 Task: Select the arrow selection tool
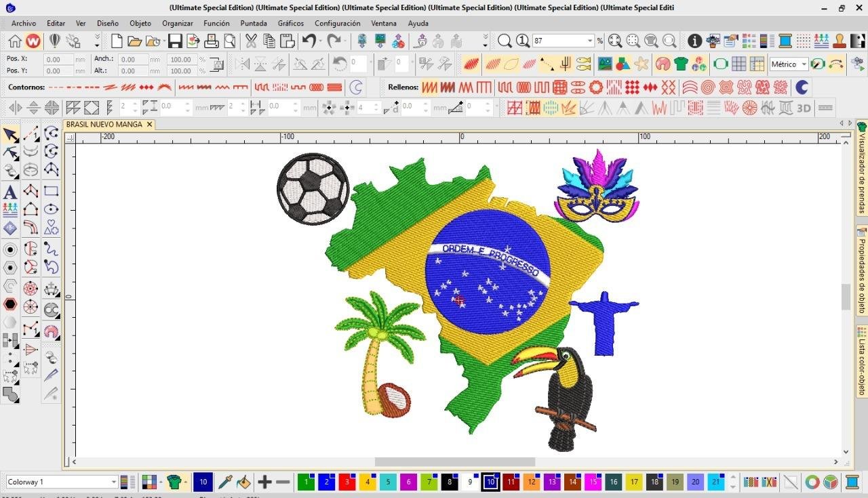[x=10, y=135]
